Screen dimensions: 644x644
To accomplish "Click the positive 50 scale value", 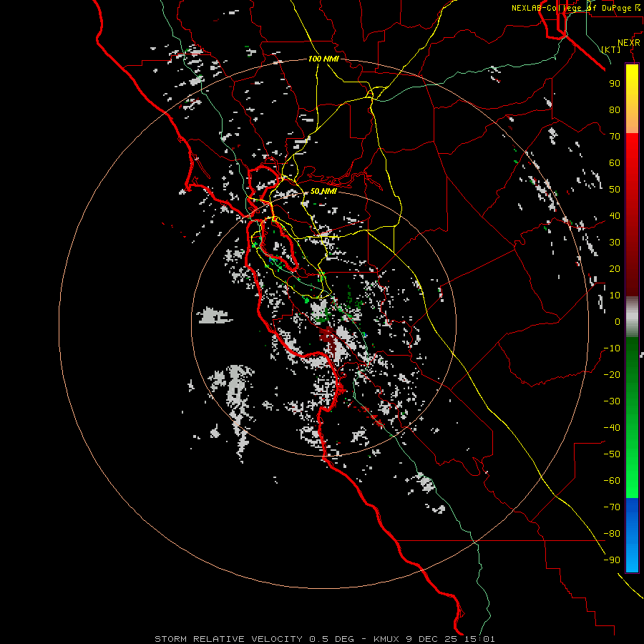I will (615, 190).
